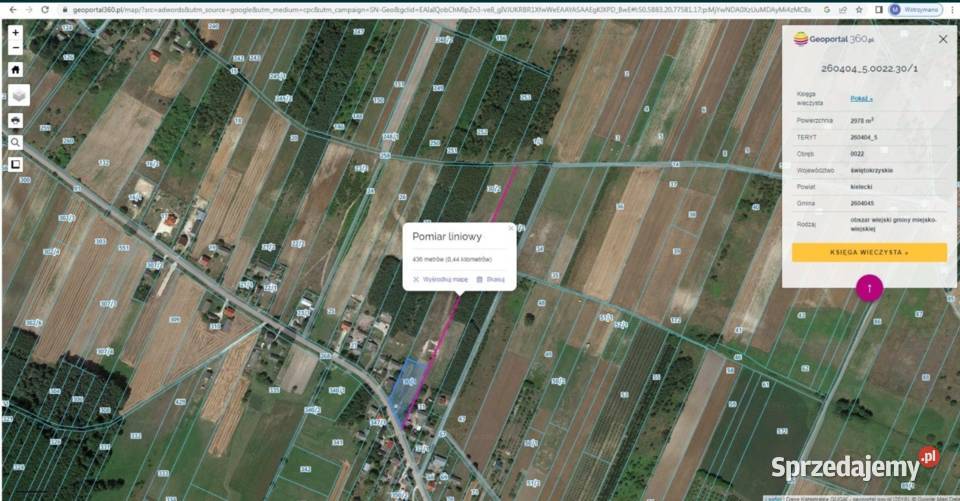
Task: Activate the square measurement tool
Action: pyautogui.click(x=15, y=164)
